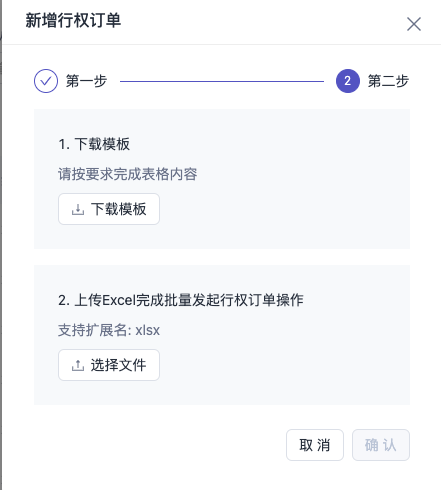Confirm the order with 确认 button
441x490 pixels.
[381, 445]
